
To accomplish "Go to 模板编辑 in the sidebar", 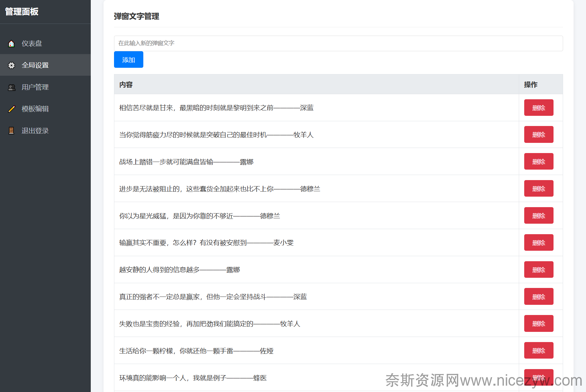I will click(35, 109).
